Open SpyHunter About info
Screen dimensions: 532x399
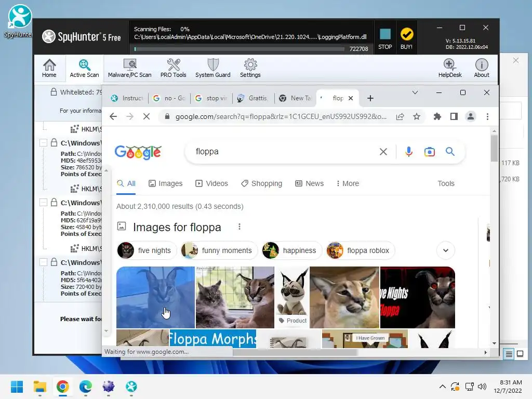pos(482,68)
